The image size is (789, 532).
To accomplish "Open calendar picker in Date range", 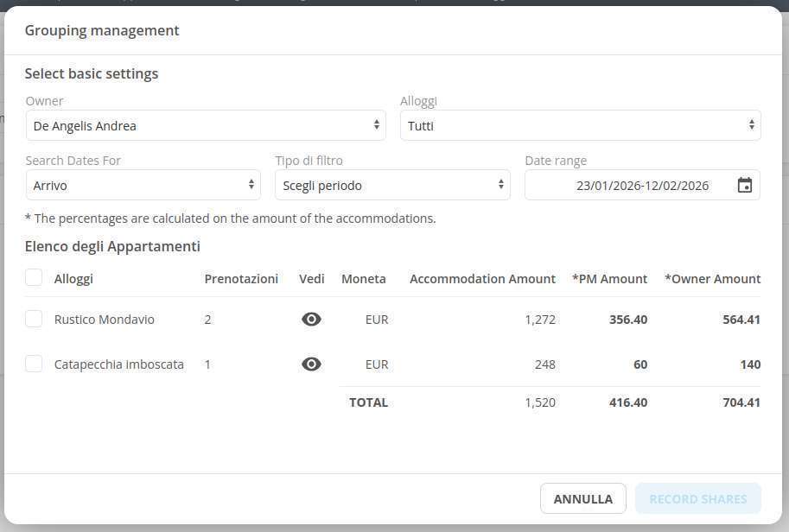I will (744, 186).
